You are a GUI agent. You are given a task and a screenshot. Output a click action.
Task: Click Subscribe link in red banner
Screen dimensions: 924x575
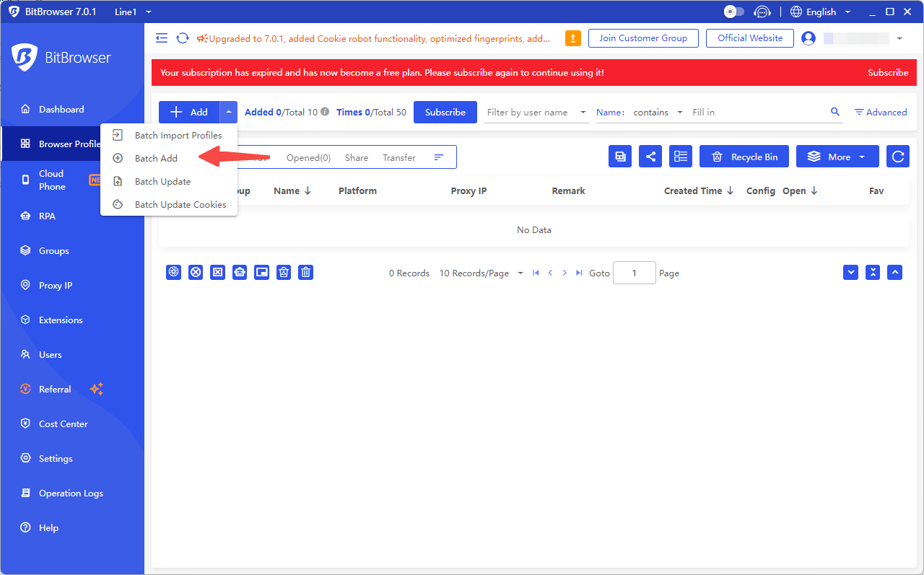click(888, 72)
